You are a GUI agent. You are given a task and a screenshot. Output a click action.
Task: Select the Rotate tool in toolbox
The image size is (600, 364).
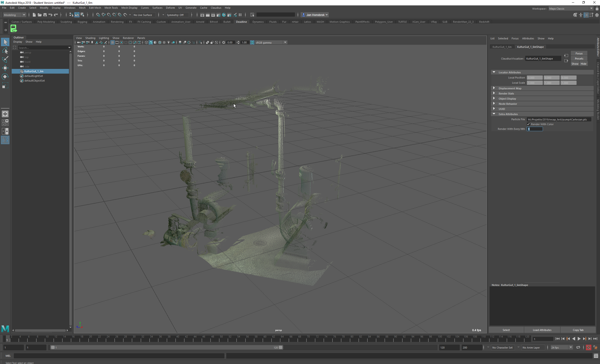(5, 77)
